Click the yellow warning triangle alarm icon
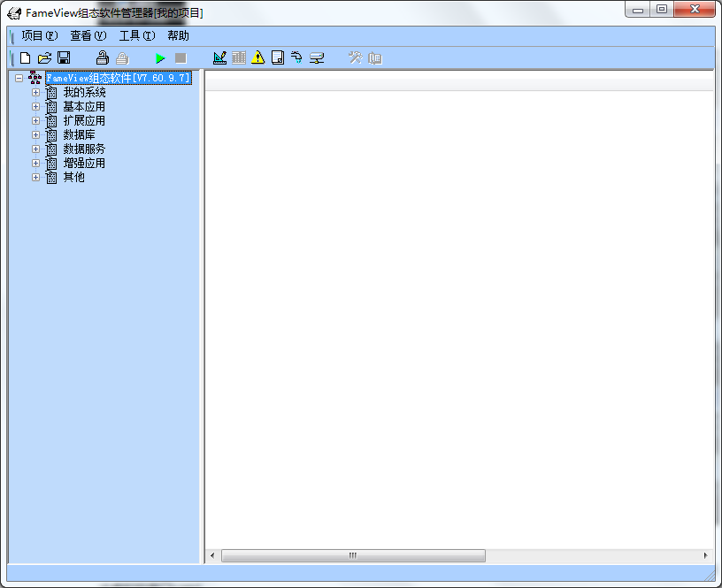 (257, 58)
